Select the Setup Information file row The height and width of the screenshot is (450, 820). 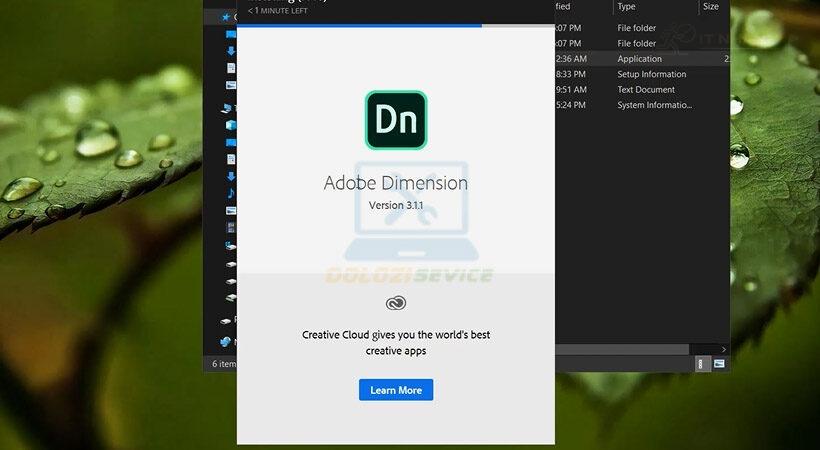tap(651, 74)
